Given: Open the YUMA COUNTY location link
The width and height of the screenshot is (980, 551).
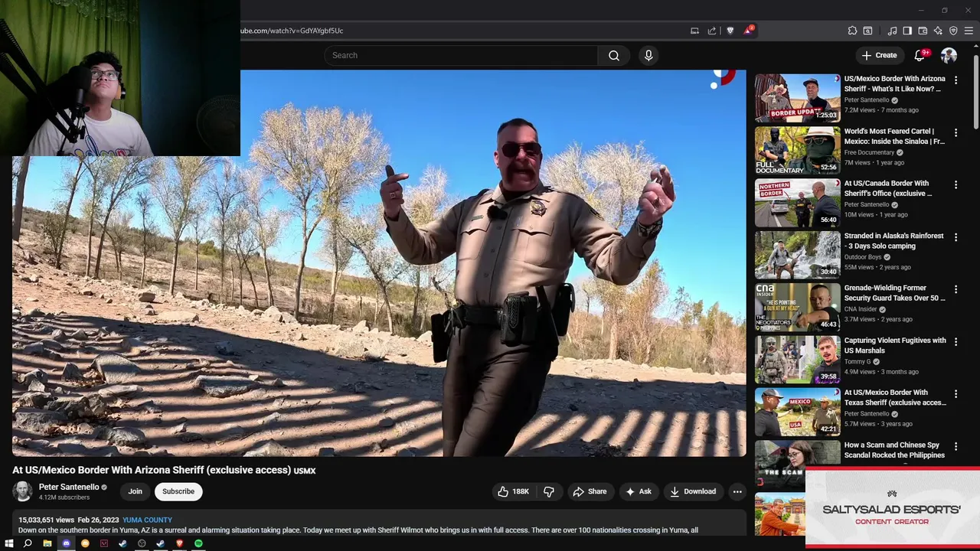Looking at the screenshot, I should 147,520.
